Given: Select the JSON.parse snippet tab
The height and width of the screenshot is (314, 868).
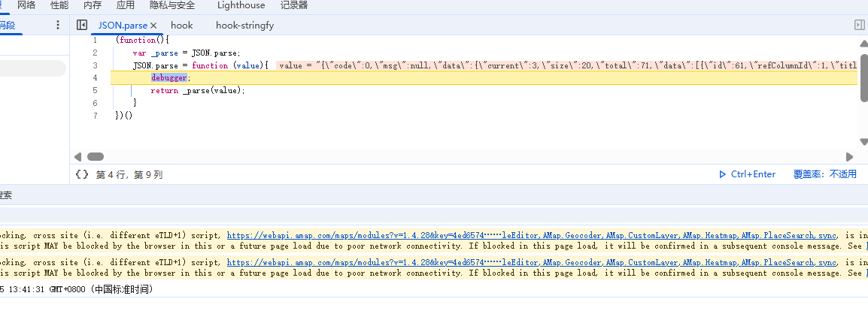Looking at the screenshot, I should click(x=123, y=26).
